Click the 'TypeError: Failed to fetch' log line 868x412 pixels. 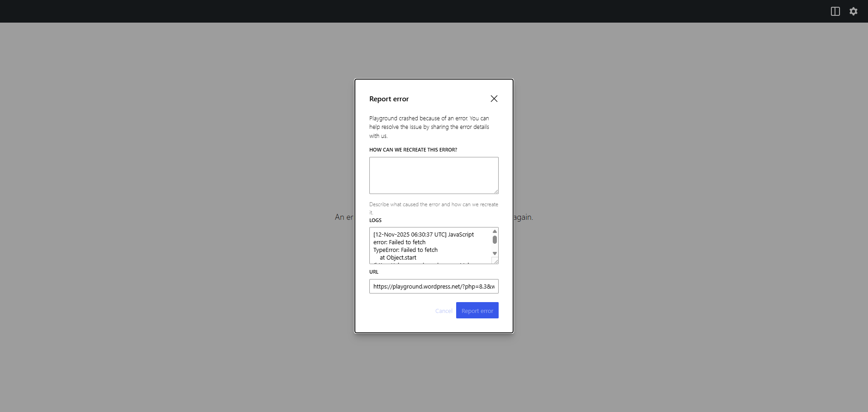click(x=405, y=250)
